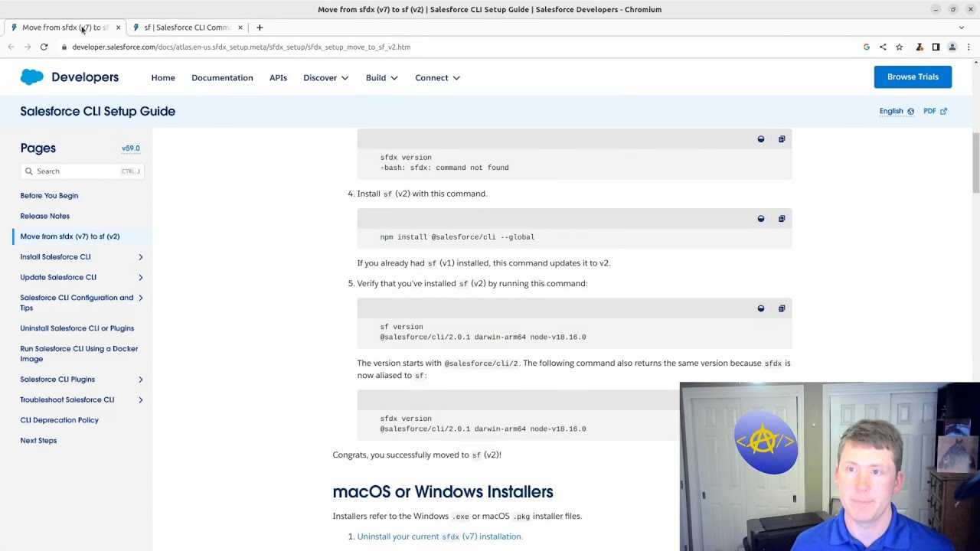
Task: Copy the 'sf version' code block
Action: pyautogui.click(x=782, y=308)
